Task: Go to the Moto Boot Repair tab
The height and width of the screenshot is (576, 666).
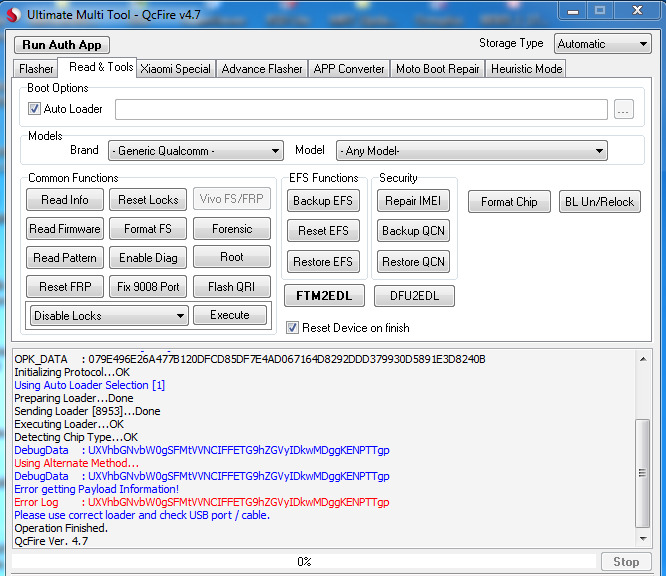Action: coord(437,69)
